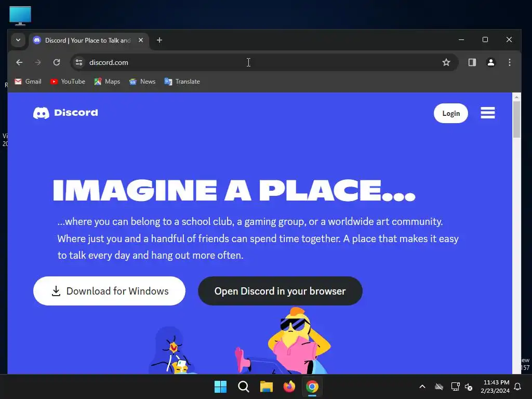Click the Login button

click(450, 113)
